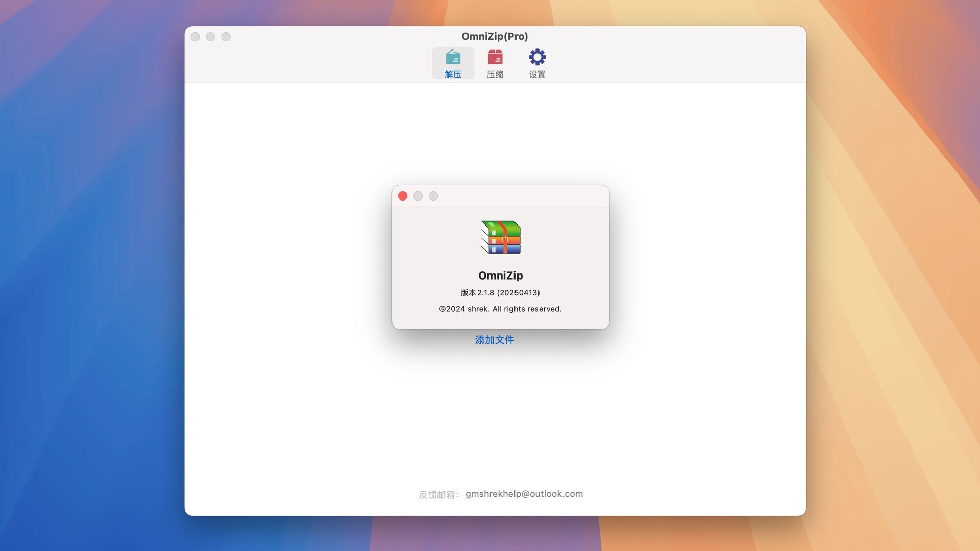
Task: Click the zoom button on About dialog
Action: (x=433, y=195)
